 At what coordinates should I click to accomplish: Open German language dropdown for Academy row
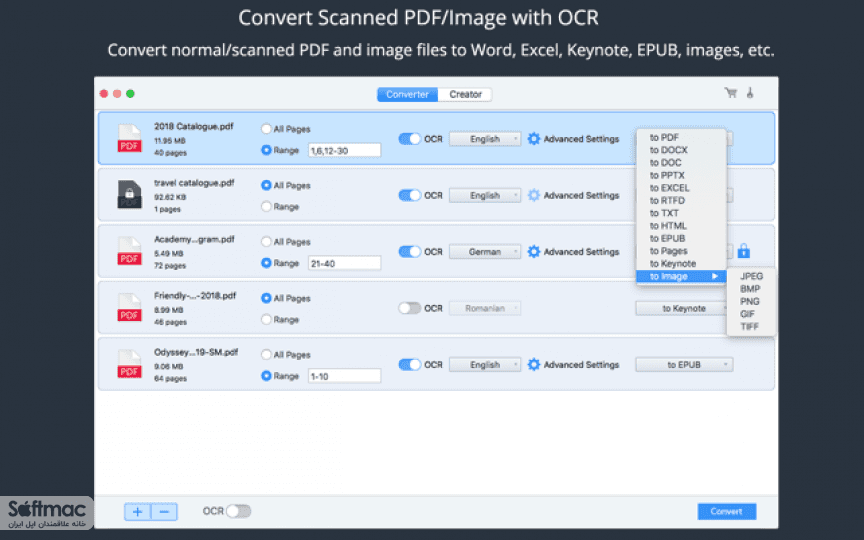(485, 252)
